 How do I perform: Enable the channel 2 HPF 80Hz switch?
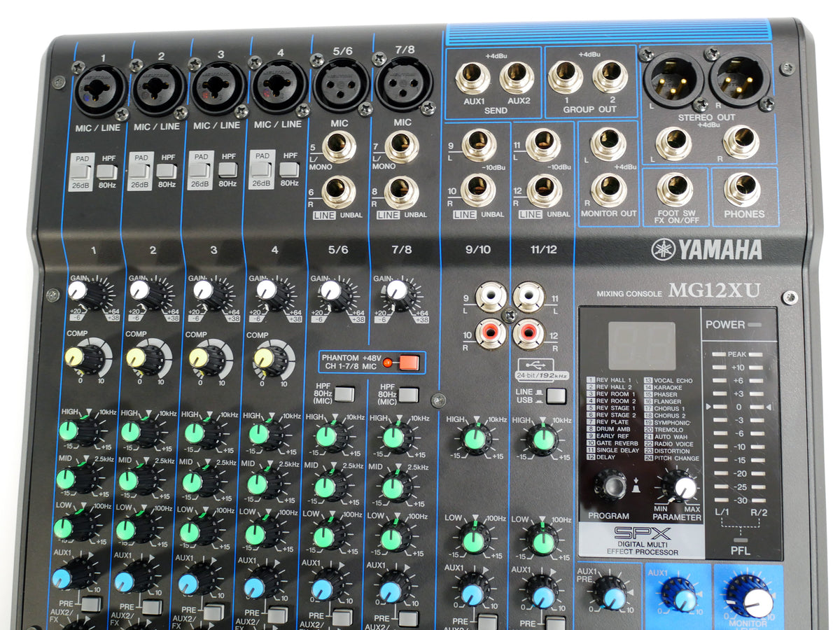167,170
